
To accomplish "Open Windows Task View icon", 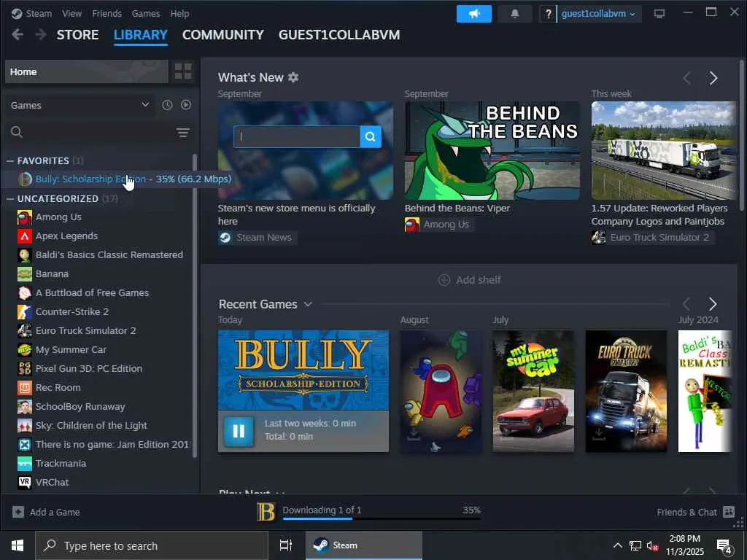I will [x=286, y=545].
